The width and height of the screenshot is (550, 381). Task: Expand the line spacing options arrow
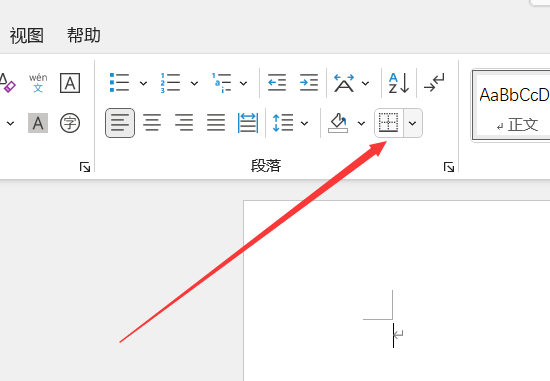click(304, 123)
